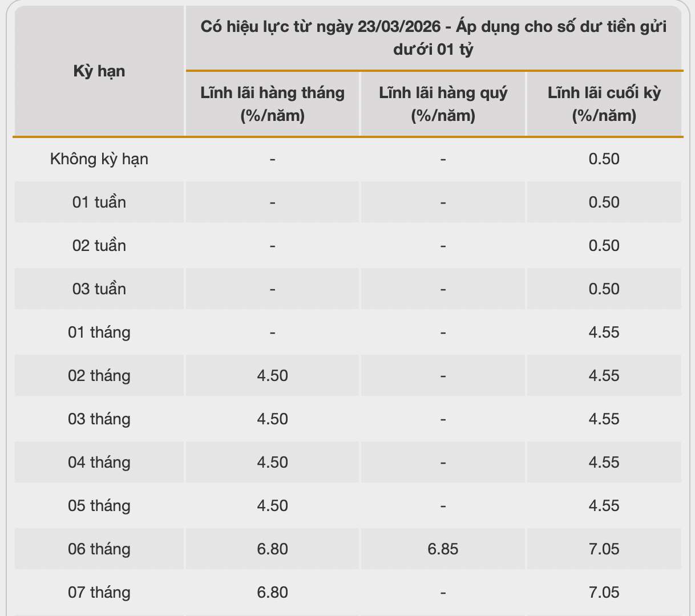The height and width of the screenshot is (616, 695).
Task: Click the 'Lĩnh lãi hàng quý' column header
Action: pos(443,104)
